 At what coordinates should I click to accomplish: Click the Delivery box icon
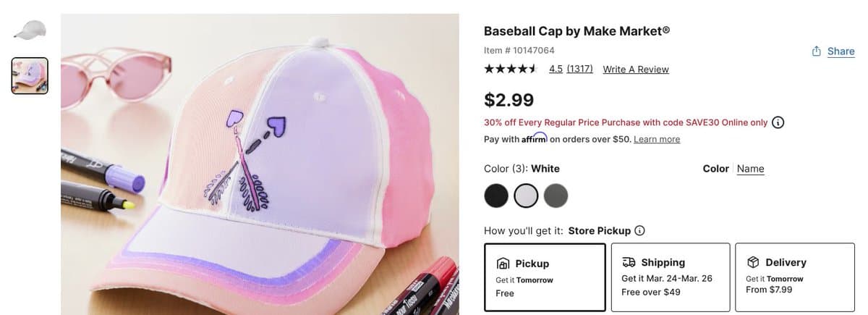click(753, 262)
